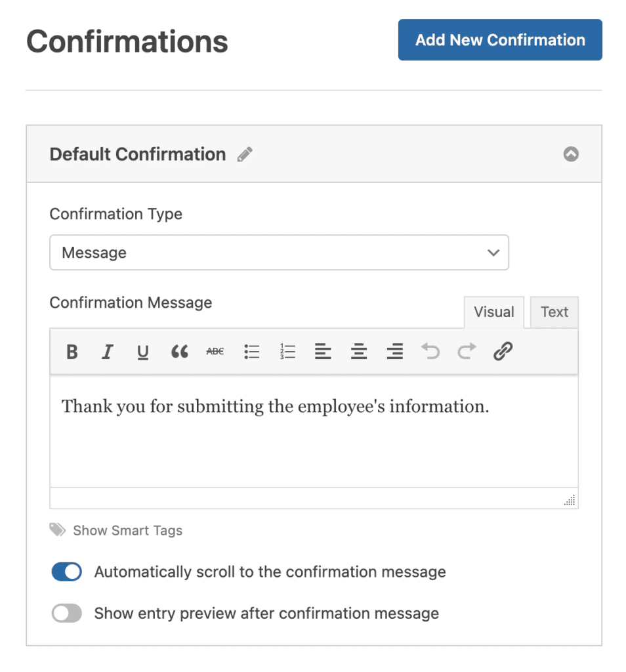The image size is (626, 672).
Task: Toggle left text alignment
Action: pos(323,352)
